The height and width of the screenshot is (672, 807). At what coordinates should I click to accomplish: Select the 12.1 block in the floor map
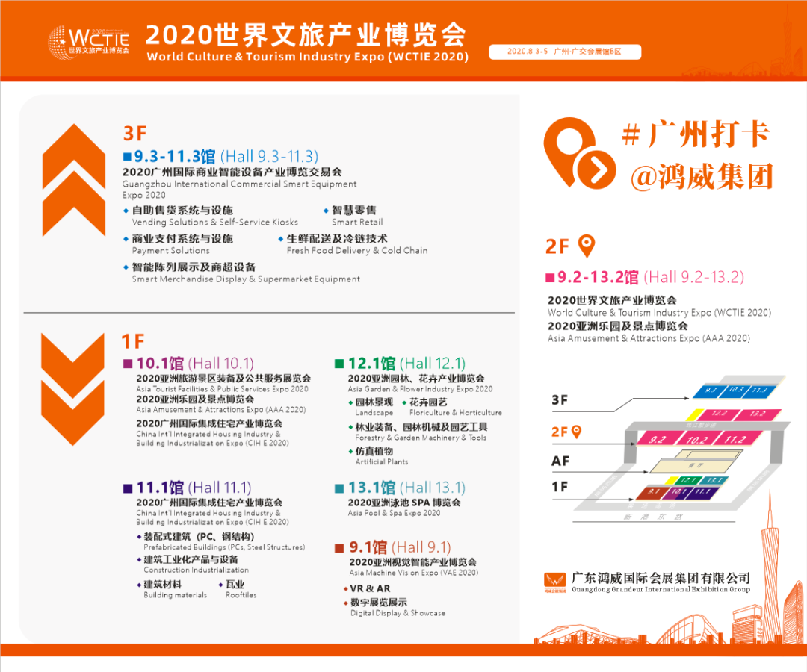[x=687, y=481]
